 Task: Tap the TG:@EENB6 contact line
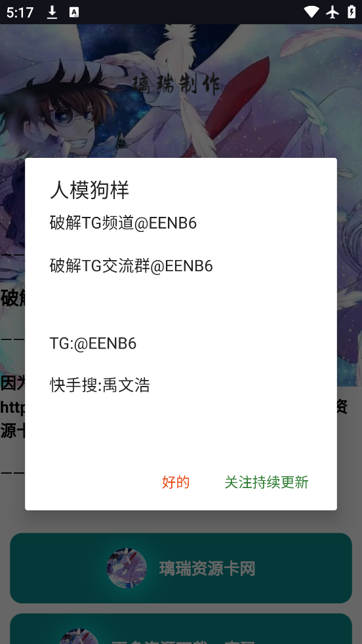click(x=93, y=343)
